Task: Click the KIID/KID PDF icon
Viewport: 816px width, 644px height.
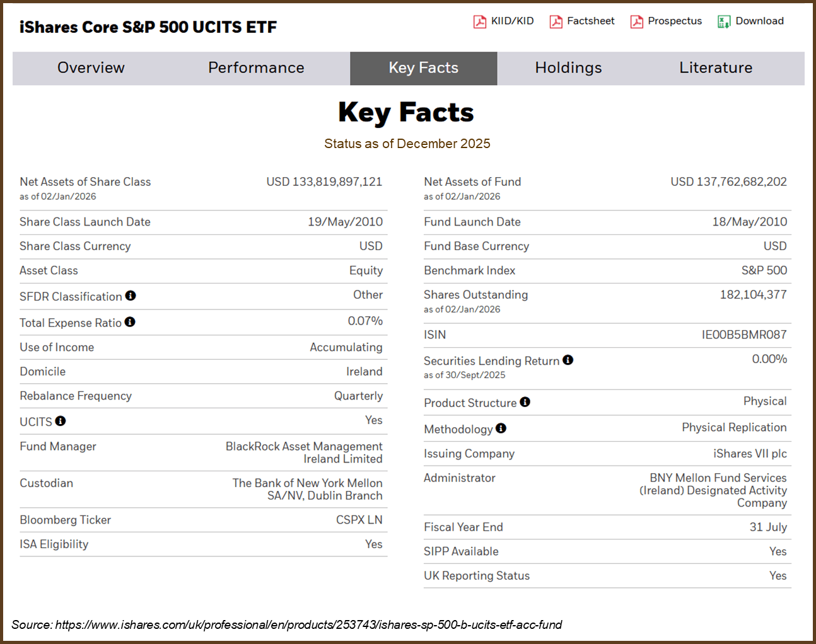Action: pos(480,22)
